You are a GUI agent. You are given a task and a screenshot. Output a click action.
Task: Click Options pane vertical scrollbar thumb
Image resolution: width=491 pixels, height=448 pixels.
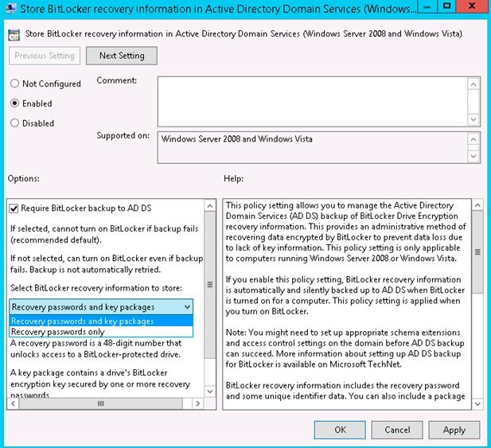click(210, 285)
